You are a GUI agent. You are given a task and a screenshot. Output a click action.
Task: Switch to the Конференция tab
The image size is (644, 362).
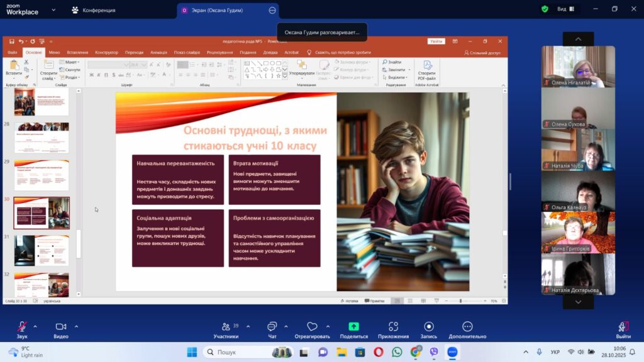point(93,10)
